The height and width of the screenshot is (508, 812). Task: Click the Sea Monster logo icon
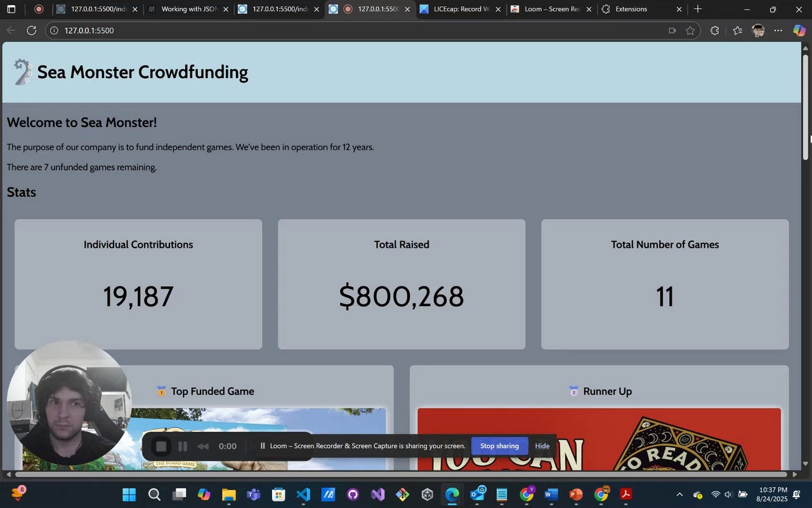point(23,72)
